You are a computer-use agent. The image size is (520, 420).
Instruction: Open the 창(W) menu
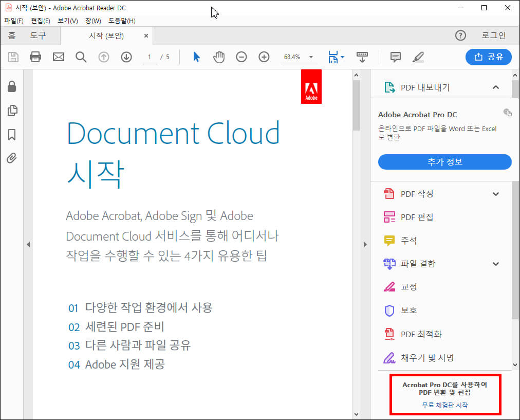pos(93,21)
